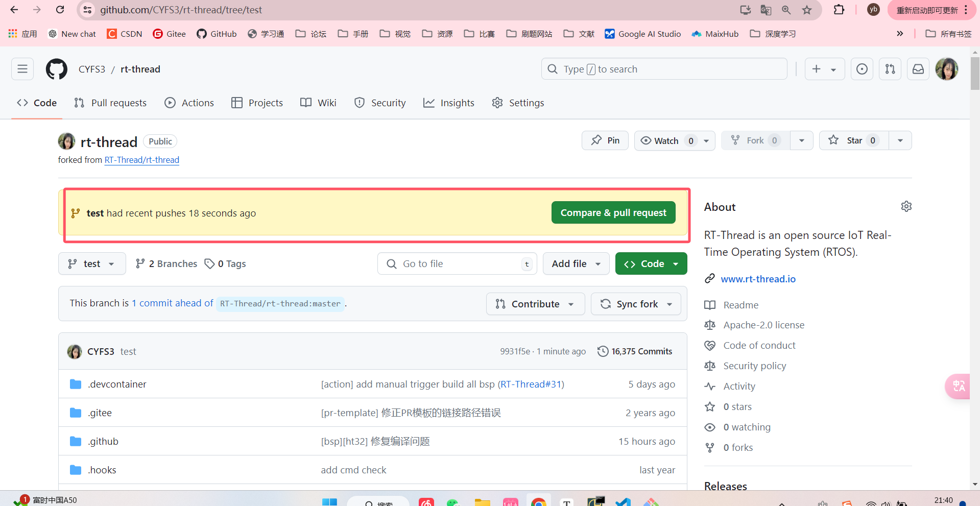The height and width of the screenshot is (506, 980).
Task: Go back in browser history
Action: click(14, 10)
